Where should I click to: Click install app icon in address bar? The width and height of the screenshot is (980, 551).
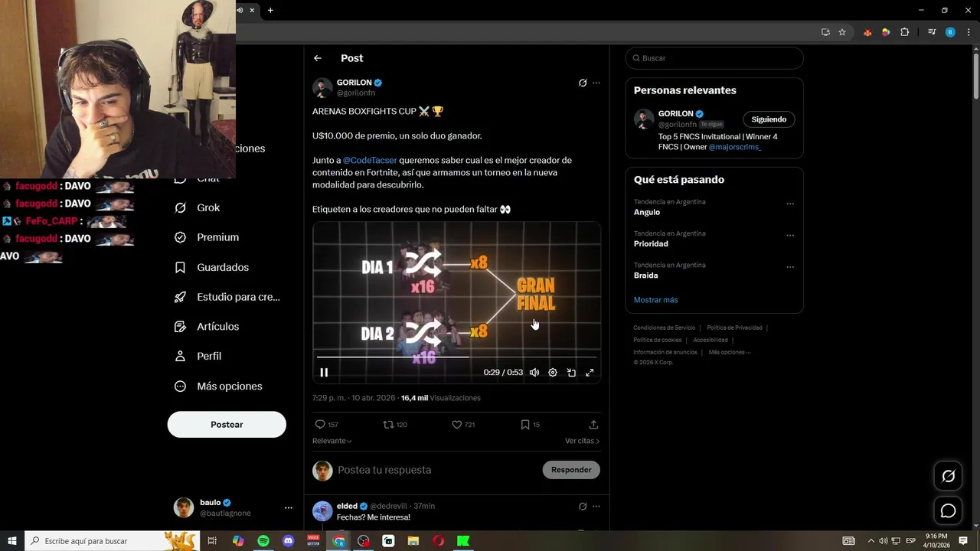coord(825,32)
